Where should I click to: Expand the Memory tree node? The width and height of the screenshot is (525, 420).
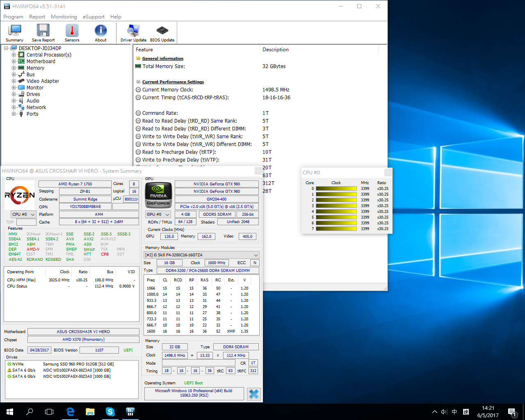pos(14,68)
